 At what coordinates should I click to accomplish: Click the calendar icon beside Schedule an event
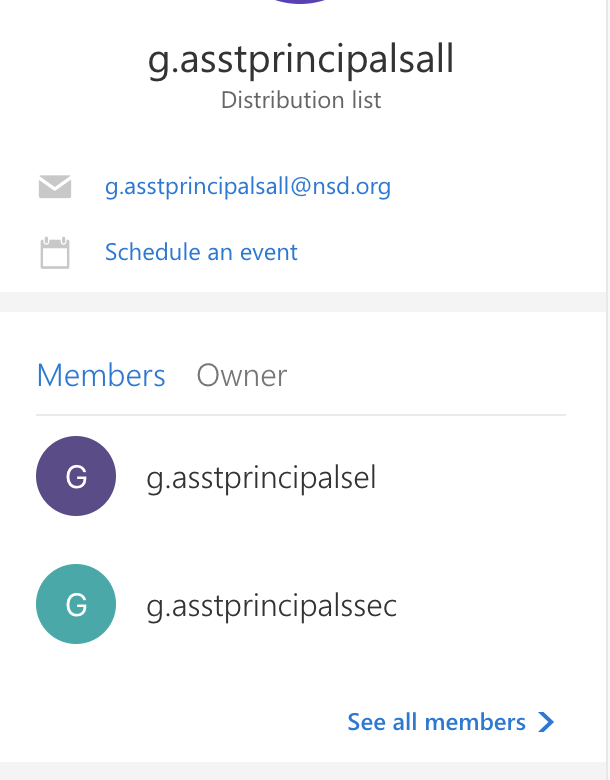click(x=55, y=253)
